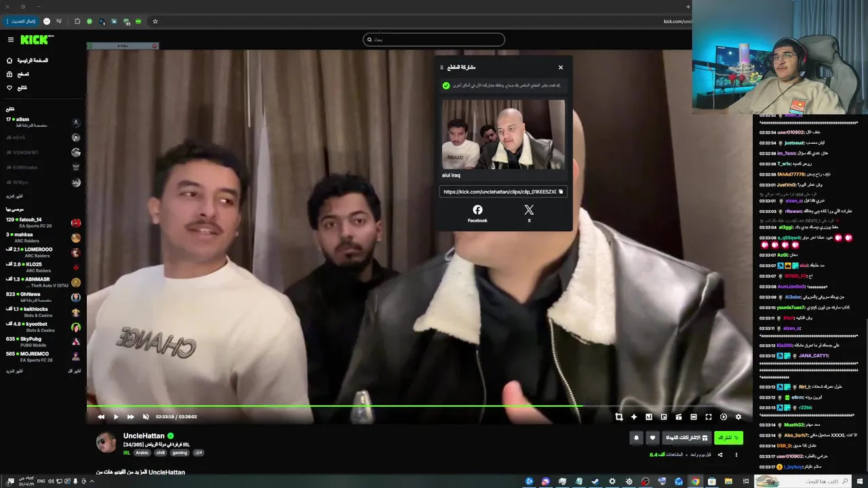The image size is (868, 488).
Task: Open the three-dot more options menu
Action: pyautogui.click(x=736, y=455)
